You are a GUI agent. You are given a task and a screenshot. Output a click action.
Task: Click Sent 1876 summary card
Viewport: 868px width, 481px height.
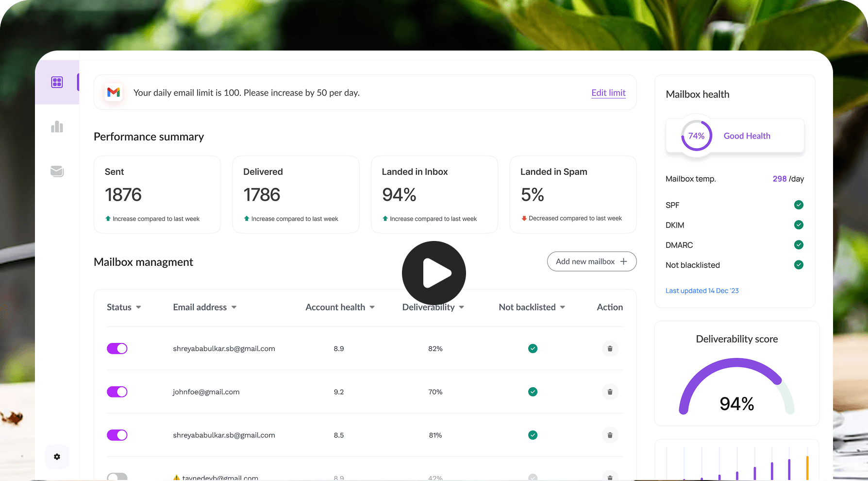pos(157,194)
